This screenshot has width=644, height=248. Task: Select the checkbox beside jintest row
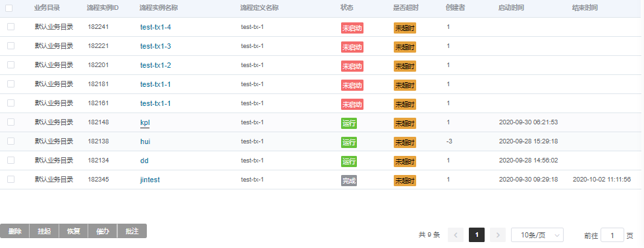(x=11, y=179)
